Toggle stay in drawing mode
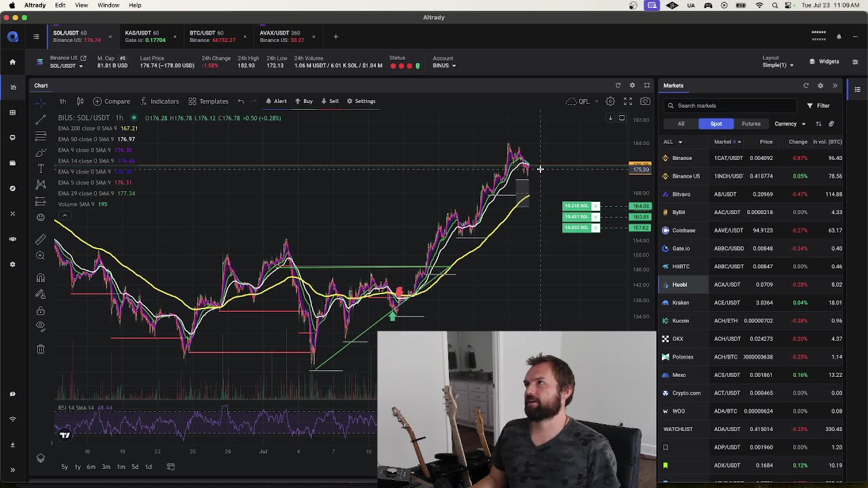The image size is (868, 488). 41,294
